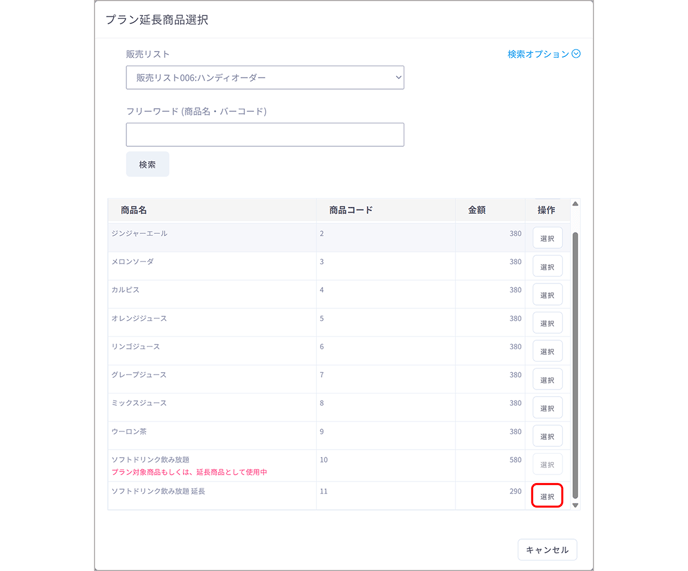Select カルピス with its 選択 button

pos(547,295)
